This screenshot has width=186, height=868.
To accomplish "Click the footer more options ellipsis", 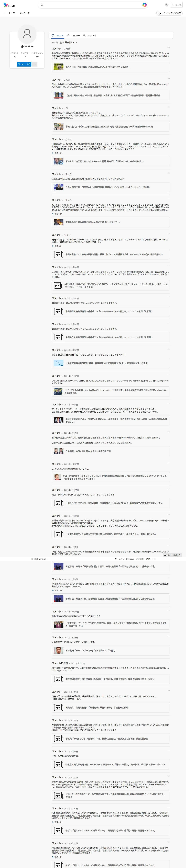I will 154,559.
